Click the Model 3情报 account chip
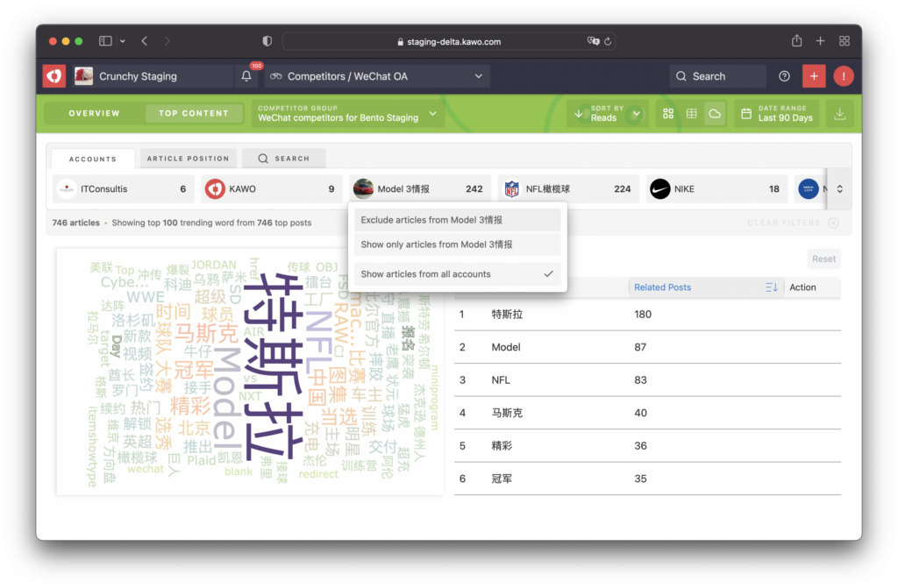898x588 pixels. (x=420, y=189)
